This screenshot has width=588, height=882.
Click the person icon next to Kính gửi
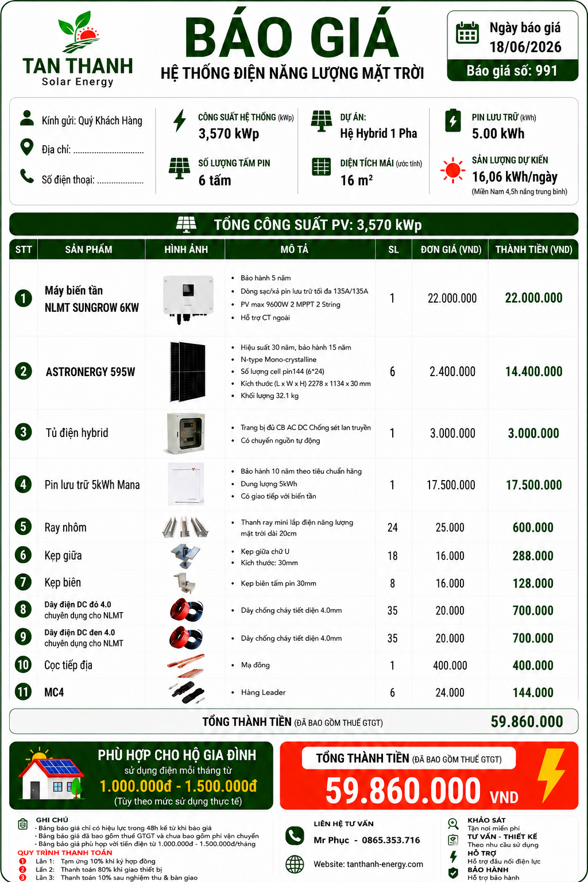pyautogui.click(x=26, y=118)
